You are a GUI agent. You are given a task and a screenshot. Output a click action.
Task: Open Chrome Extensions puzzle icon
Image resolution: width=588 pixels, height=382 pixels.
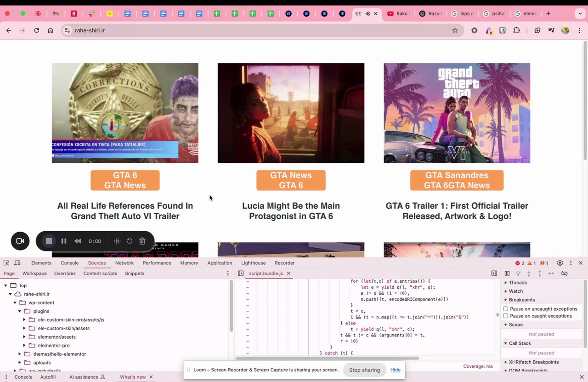click(x=517, y=30)
